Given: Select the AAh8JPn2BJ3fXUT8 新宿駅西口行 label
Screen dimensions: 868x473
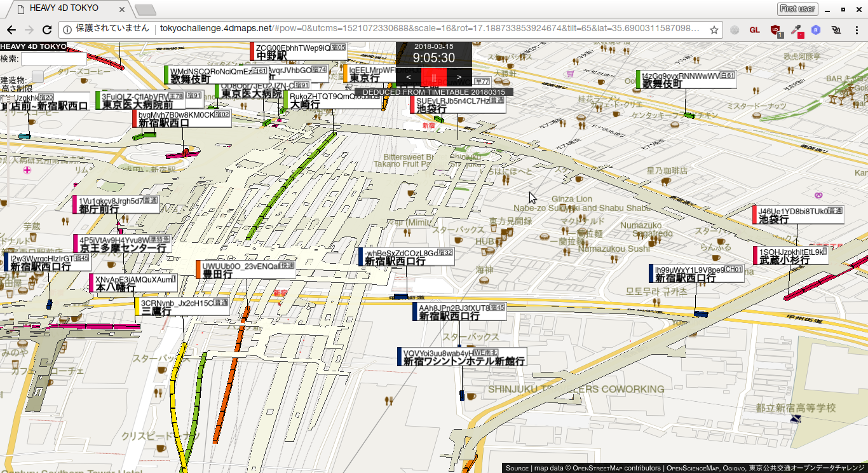Looking at the screenshot, I should (459, 312).
